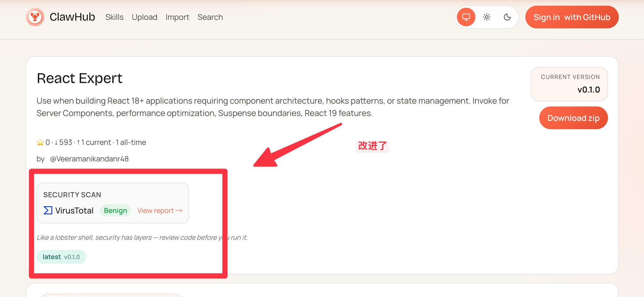Open the Upload page

pos(145,17)
